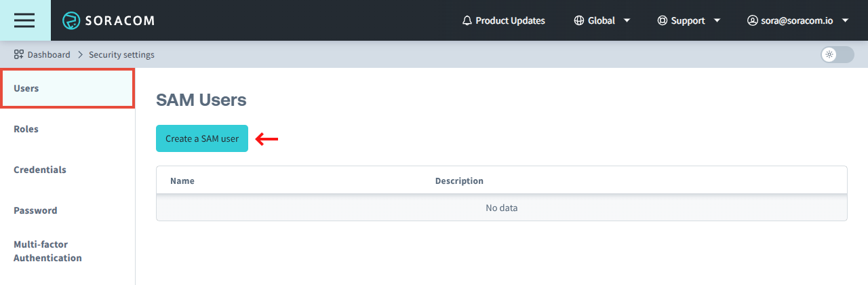Screen dimensions: 868x285
Task: Expand the Global coverage dropdown arrow
Action: 627,21
